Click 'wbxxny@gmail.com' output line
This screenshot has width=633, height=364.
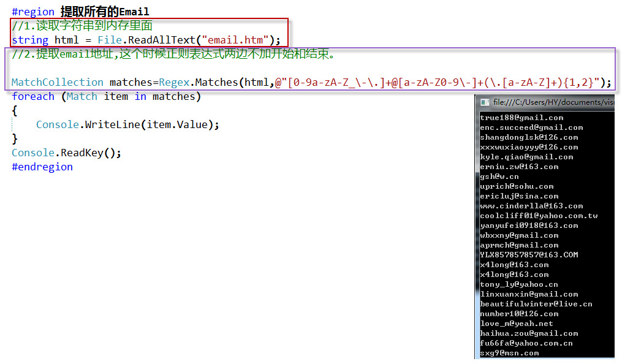click(x=519, y=235)
